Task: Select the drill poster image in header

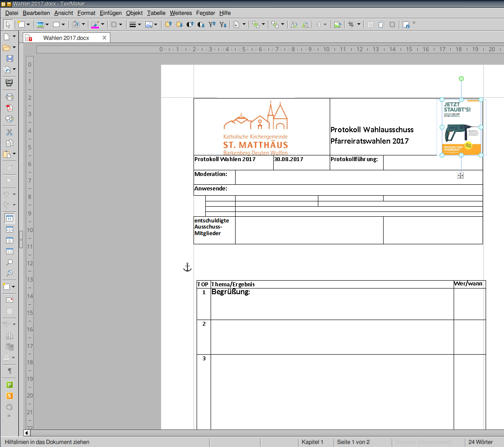Action: pos(462,127)
